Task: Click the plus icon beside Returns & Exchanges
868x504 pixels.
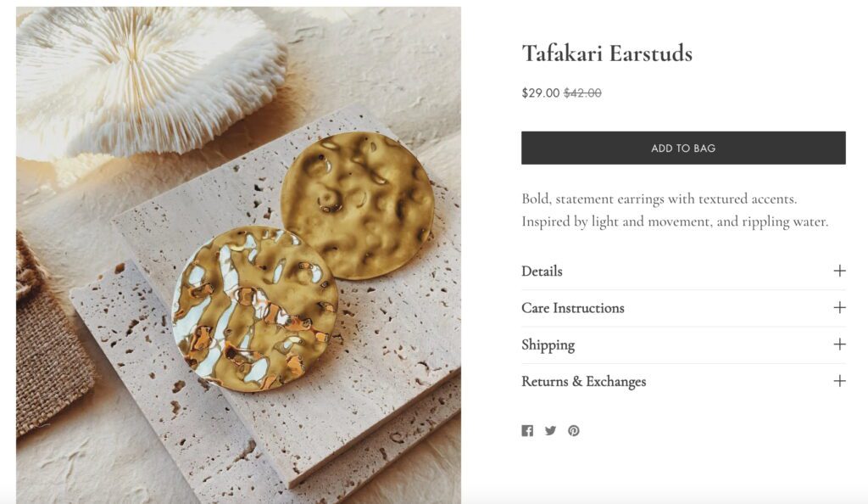Action: tap(839, 381)
